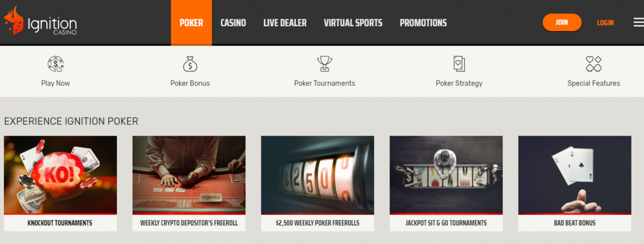644x244 pixels.
Task: Go to the Live Dealer section
Action: point(285,23)
